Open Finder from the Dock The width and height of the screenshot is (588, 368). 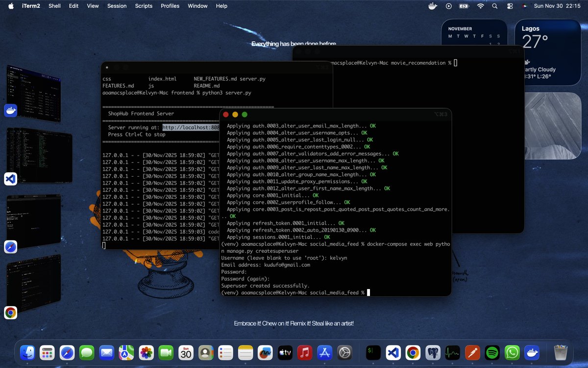coord(27,352)
